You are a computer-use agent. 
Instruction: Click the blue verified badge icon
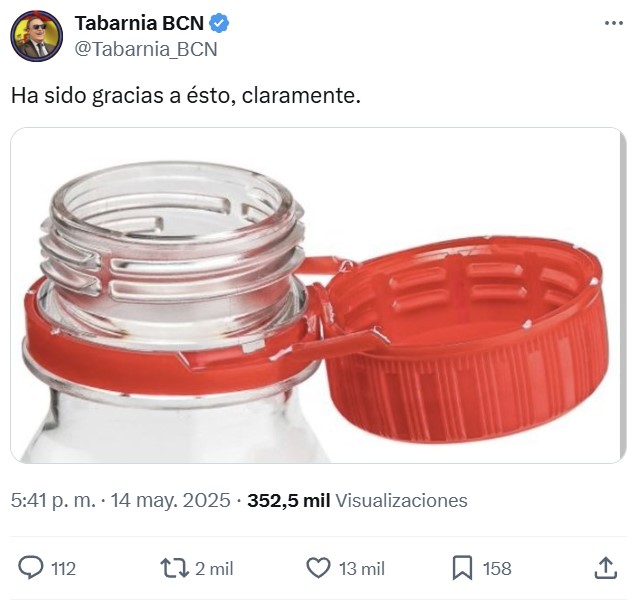tap(219, 23)
